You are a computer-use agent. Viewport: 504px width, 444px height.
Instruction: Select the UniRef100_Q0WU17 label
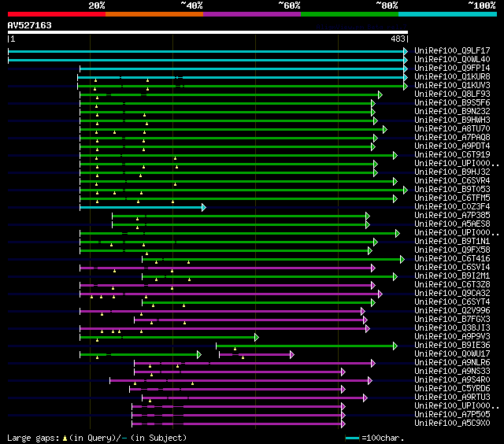pyautogui.click(x=452, y=354)
